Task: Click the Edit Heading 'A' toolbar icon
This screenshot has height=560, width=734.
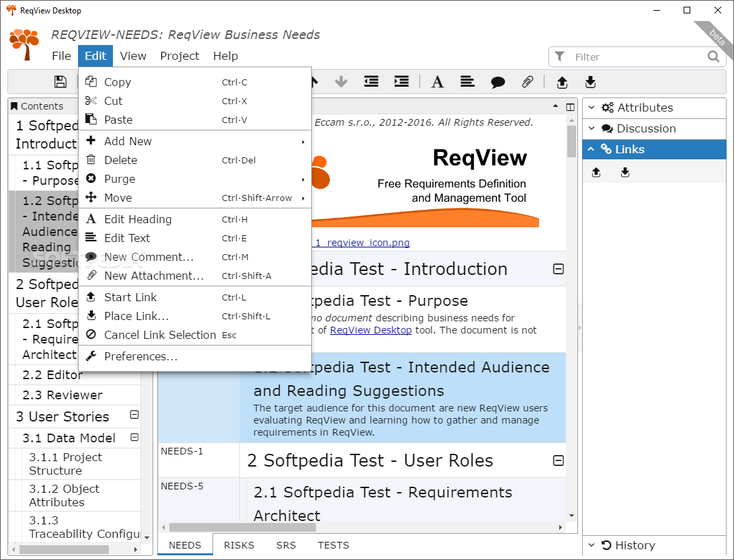Action: [x=437, y=82]
